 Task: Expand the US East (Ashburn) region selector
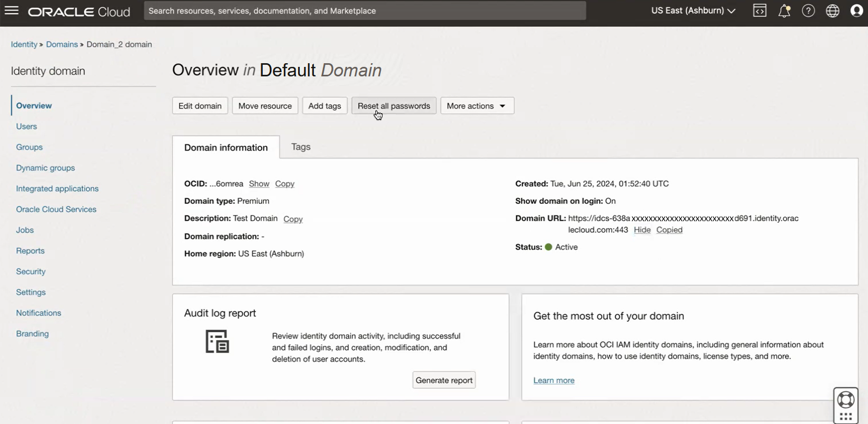pos(693,11)
